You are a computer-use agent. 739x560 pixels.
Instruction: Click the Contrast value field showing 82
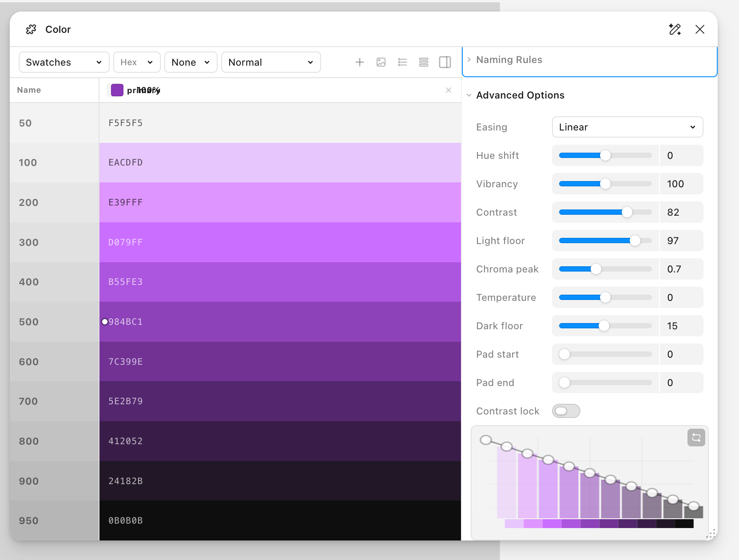[682, 212]
